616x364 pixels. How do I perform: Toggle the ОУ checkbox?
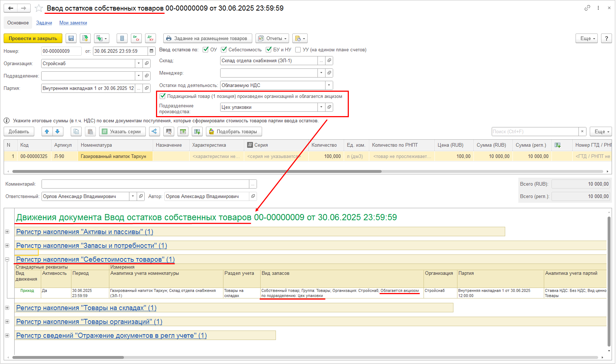coord(206,50)
